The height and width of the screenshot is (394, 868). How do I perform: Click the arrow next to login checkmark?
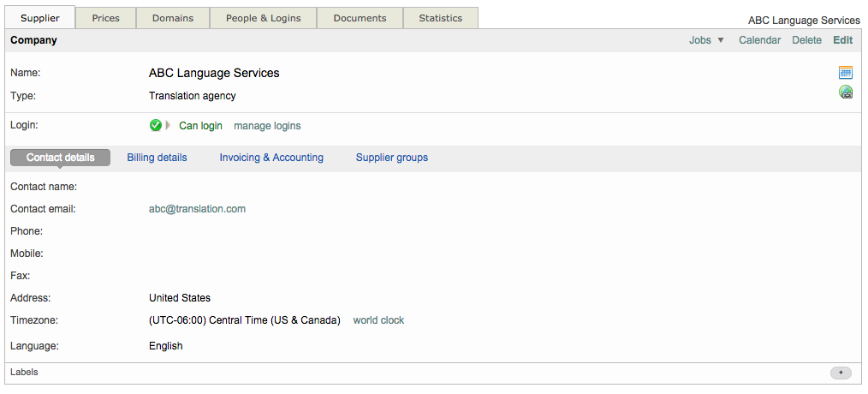coord(168,125)
